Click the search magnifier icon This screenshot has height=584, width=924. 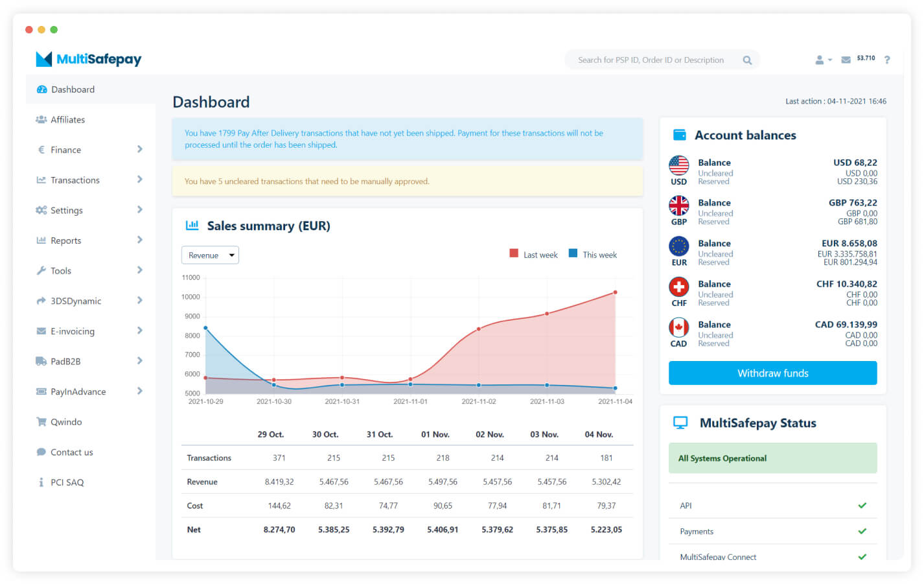click(747, 60)
